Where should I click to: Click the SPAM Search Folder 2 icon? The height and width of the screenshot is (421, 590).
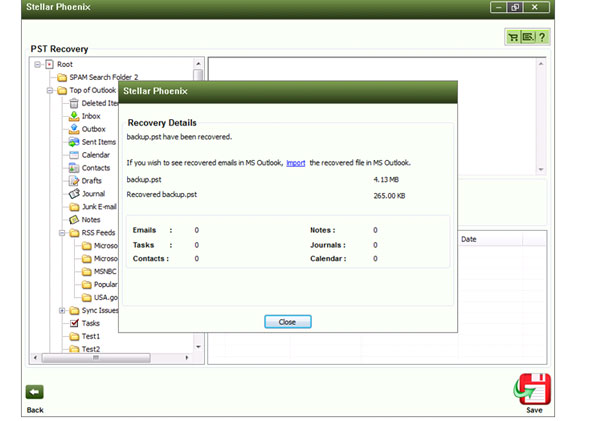coord(62,78)
